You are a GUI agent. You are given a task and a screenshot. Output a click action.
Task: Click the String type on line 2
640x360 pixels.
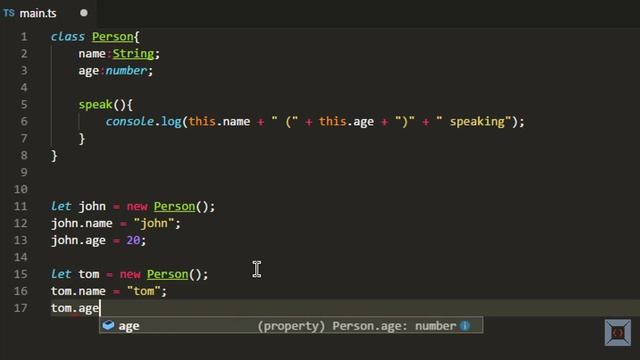133,54
